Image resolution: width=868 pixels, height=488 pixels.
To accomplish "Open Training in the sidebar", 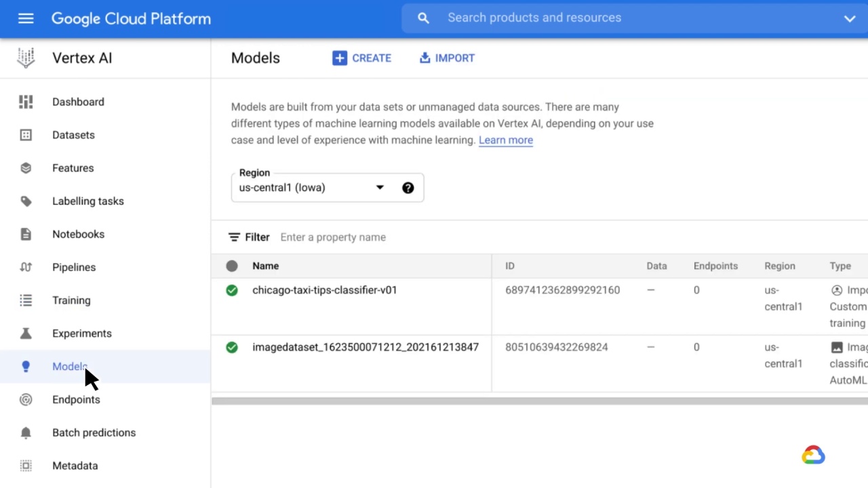I will [x=71, y=300].
